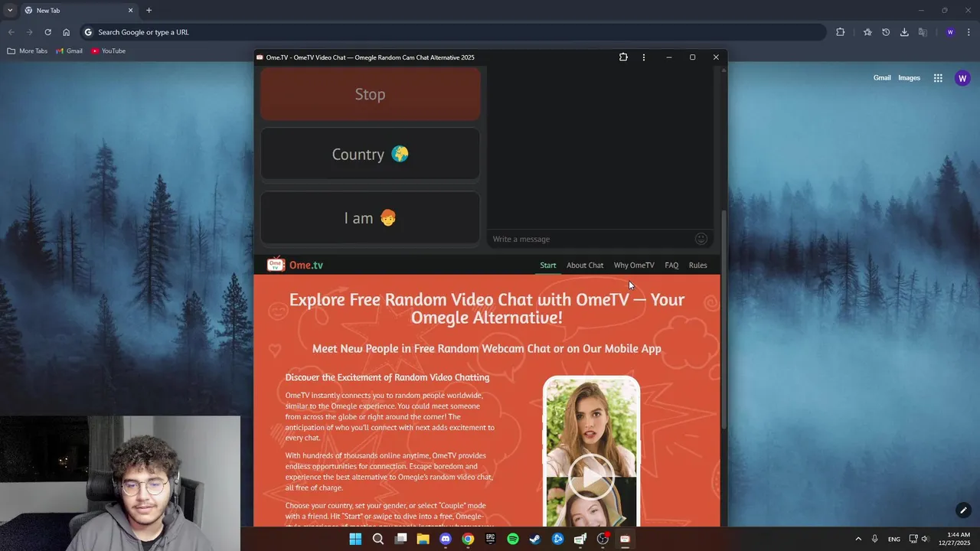This screenshot has height=551, width=980.
Task: Open the FAQ section
Action: 671,266
